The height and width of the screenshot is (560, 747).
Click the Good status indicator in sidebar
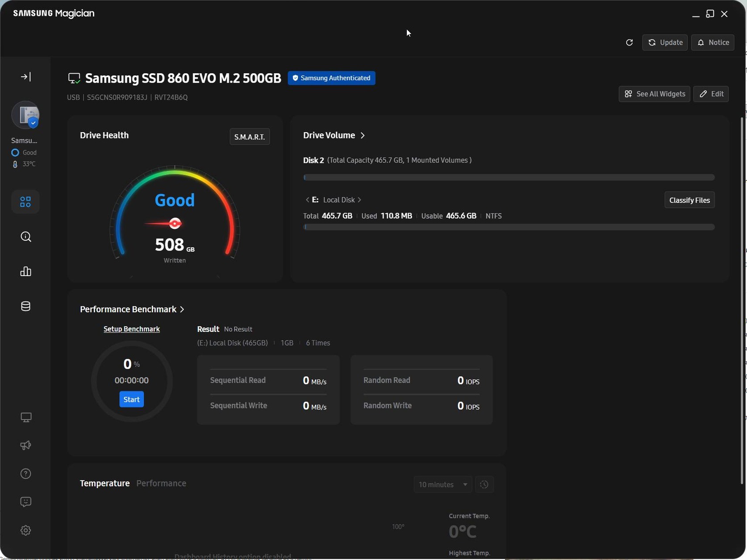[24, 153]
